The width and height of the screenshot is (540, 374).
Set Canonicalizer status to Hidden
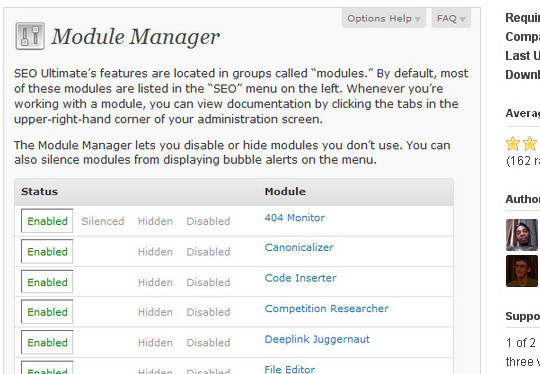click(x=155, y=252)
